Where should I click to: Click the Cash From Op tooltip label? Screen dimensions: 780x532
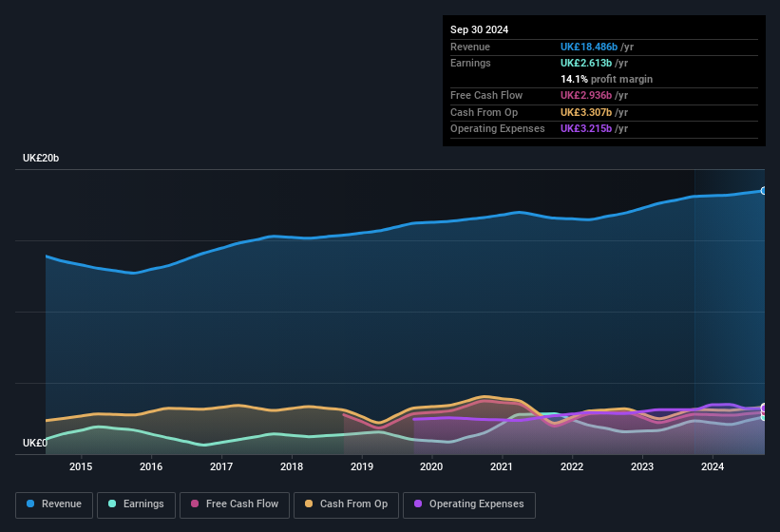pos(484,112)
